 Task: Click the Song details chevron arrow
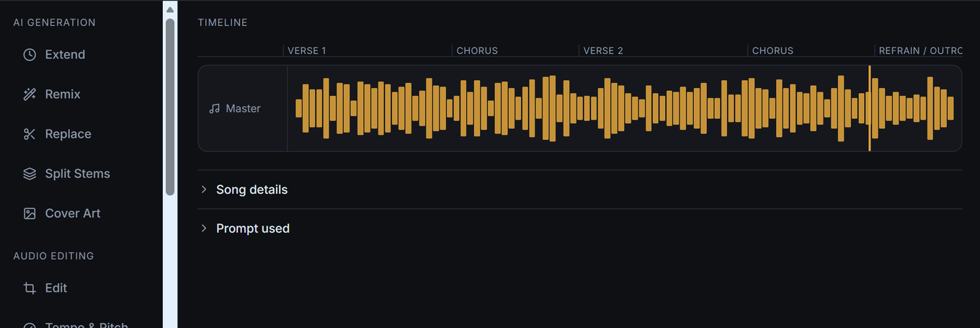click(204, 190)
